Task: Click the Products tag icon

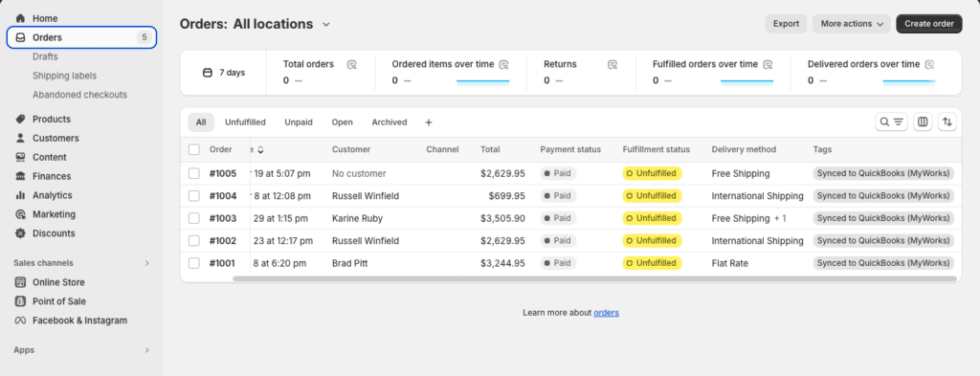Action: coord(21,119)
